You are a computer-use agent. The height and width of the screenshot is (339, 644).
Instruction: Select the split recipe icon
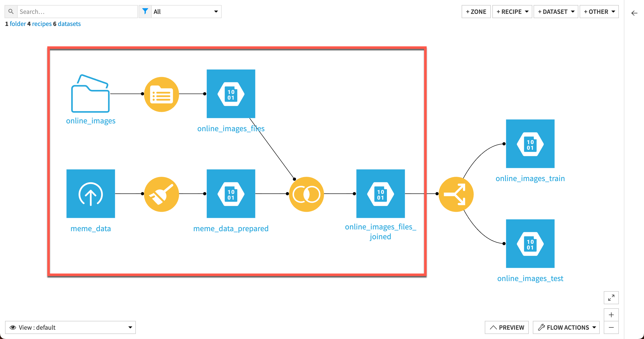456,194
